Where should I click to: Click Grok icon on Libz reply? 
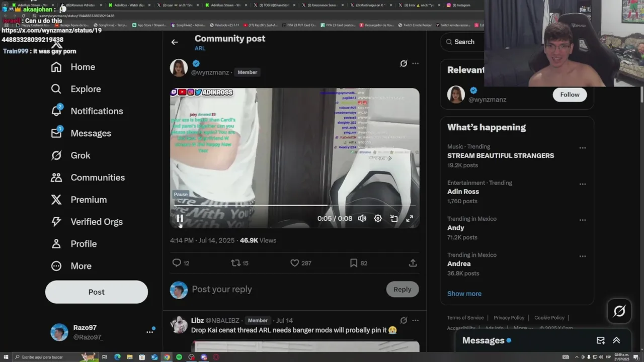404,320
